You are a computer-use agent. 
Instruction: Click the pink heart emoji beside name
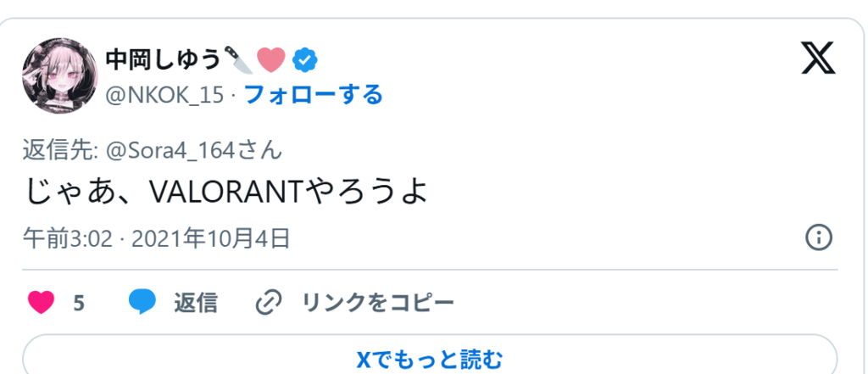[271, 60]
